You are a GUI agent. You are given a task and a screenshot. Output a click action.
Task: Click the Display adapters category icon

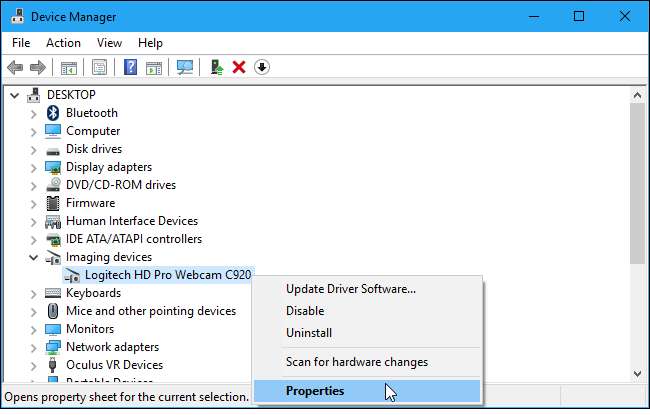point(53,167)
